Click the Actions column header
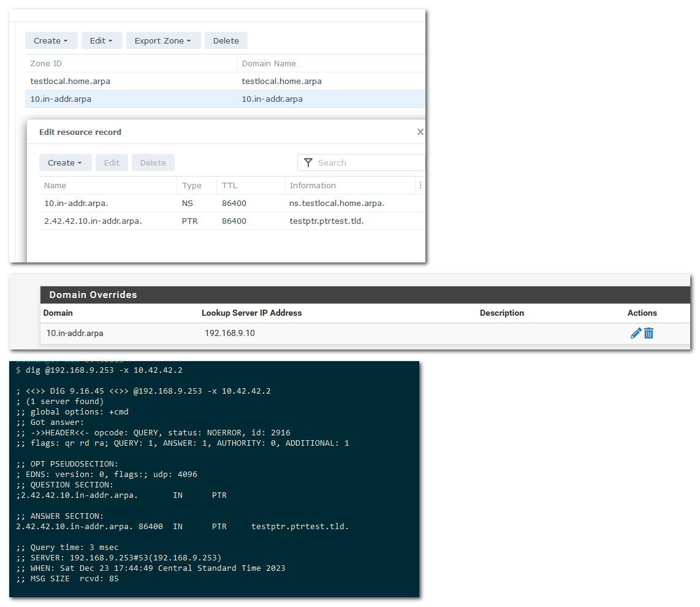The height and width of the screenshot is (607, 700). click(x=642, y=313)
